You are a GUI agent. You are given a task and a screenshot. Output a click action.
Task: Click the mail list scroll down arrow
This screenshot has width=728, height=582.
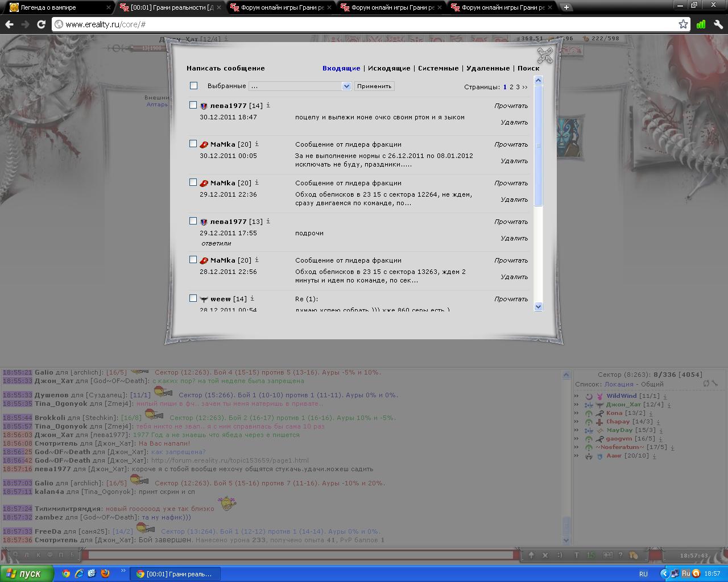pos(539,306)
